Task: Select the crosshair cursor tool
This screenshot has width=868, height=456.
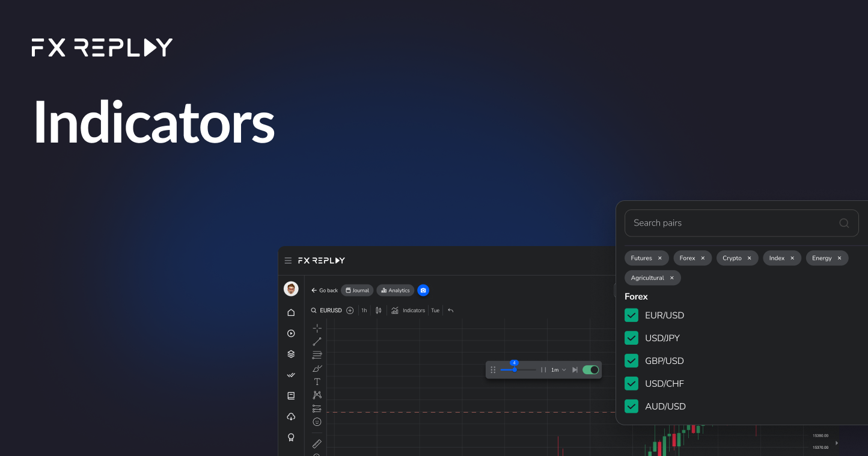Action: coord(317,328)
